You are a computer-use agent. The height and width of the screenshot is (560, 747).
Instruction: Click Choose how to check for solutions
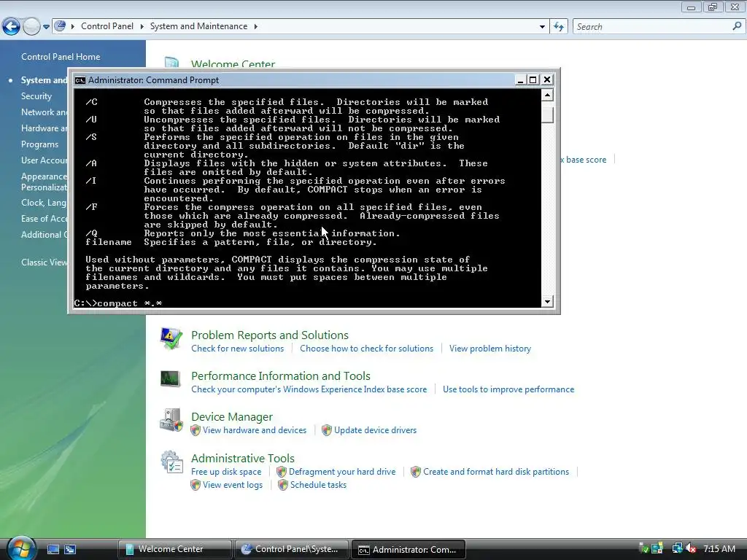click(366, 349)
